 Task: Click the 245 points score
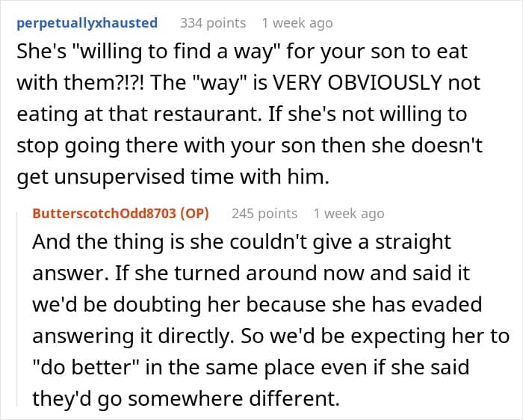pos(264,214)
